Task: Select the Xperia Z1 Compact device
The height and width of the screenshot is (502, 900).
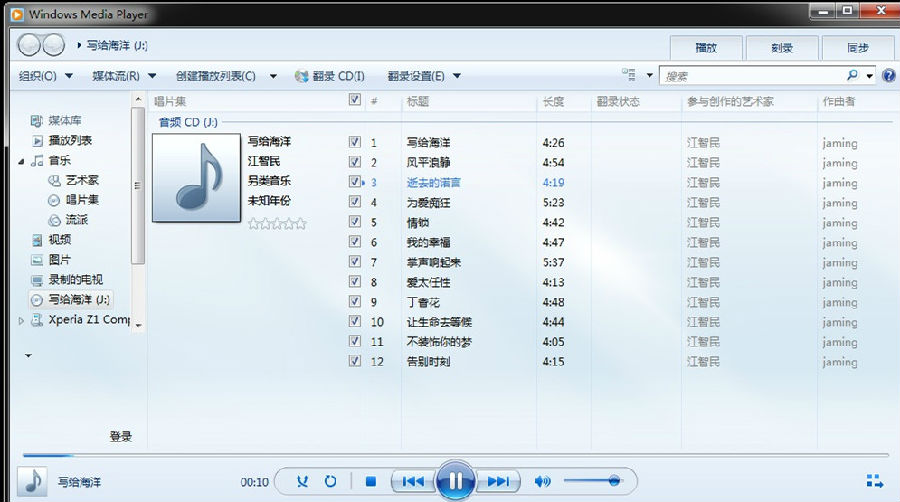Action: coord(81,320)
